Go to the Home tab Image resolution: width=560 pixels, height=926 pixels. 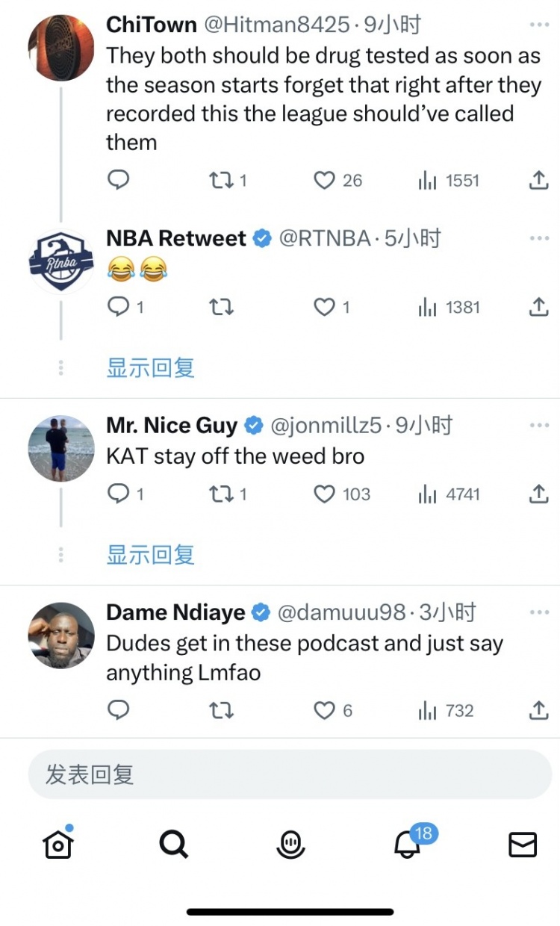click(58, 845)
